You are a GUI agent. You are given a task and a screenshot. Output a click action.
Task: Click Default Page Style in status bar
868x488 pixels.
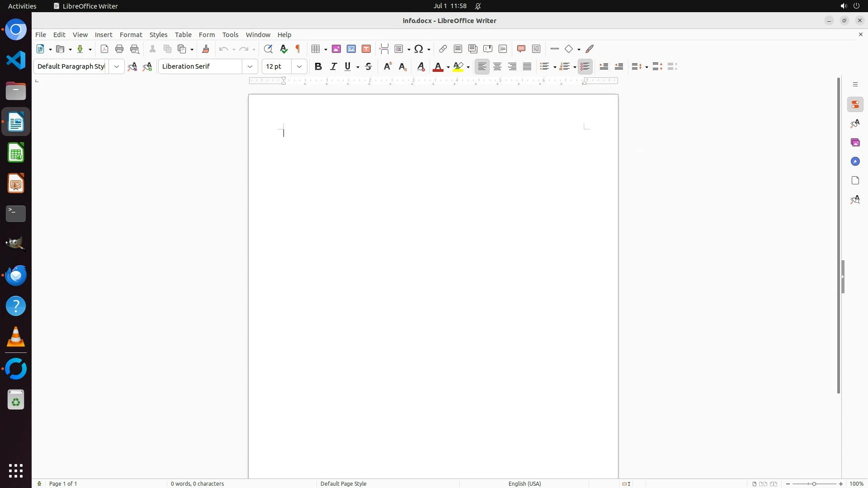click(x=343, y=483)
